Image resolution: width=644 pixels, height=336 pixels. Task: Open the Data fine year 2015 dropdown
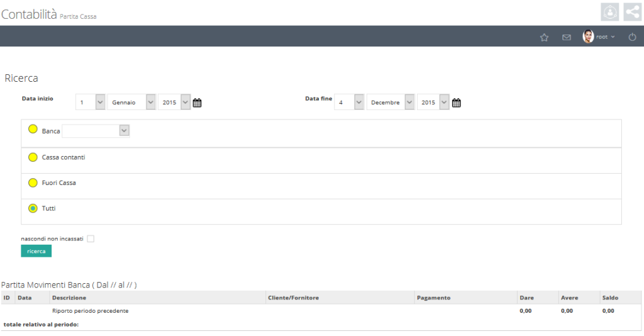click(x=433, y=103)
